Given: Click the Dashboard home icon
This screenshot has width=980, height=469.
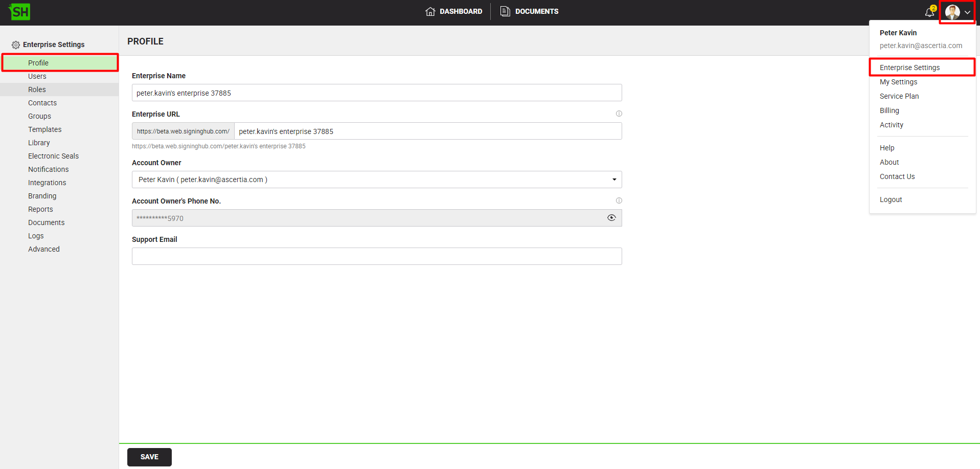Looking at the screenshot, I should coord(430,11).
